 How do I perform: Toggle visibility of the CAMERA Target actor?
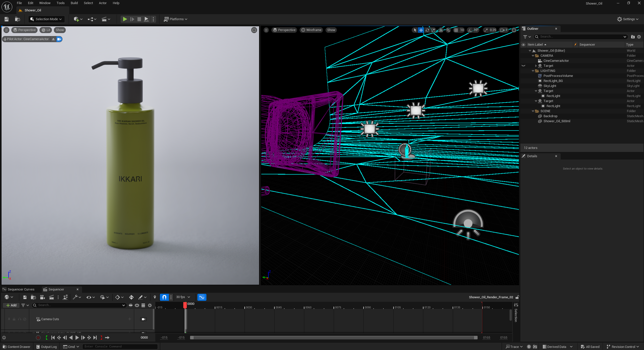coord(523,66)
